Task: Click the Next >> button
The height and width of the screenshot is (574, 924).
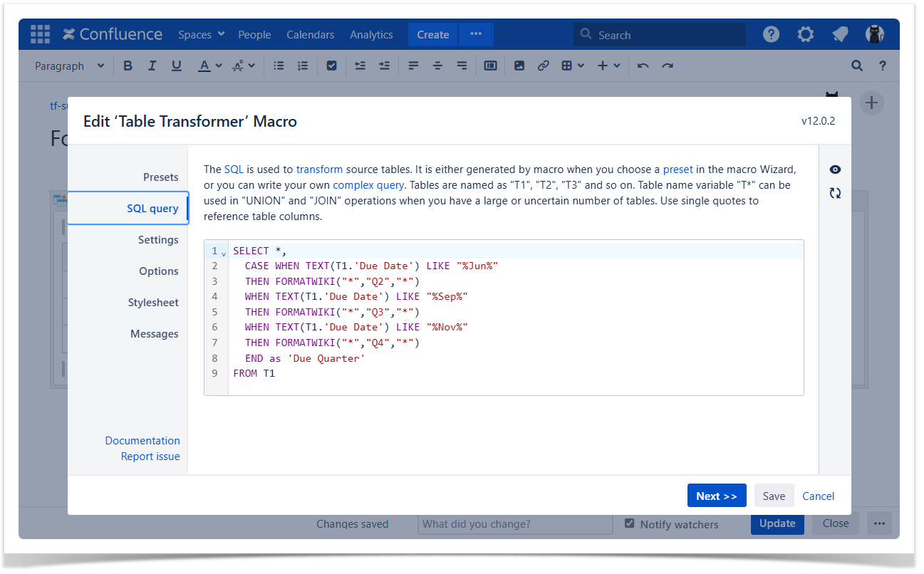Action: pyautogui.click(x=716, y=496)
